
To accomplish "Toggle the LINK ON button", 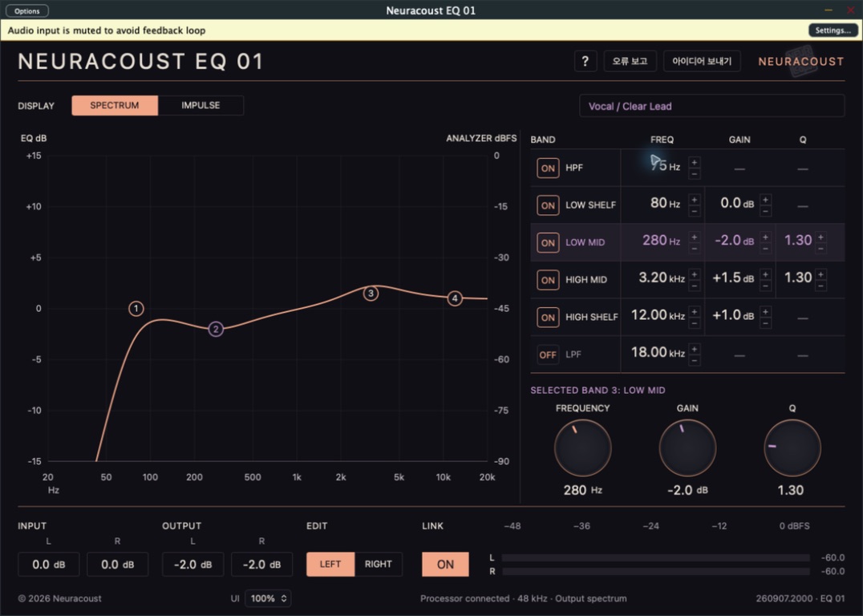I will (x=445, y=564).
